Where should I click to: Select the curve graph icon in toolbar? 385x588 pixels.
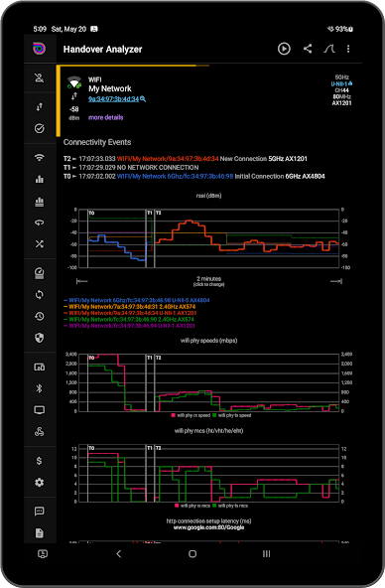329,49
